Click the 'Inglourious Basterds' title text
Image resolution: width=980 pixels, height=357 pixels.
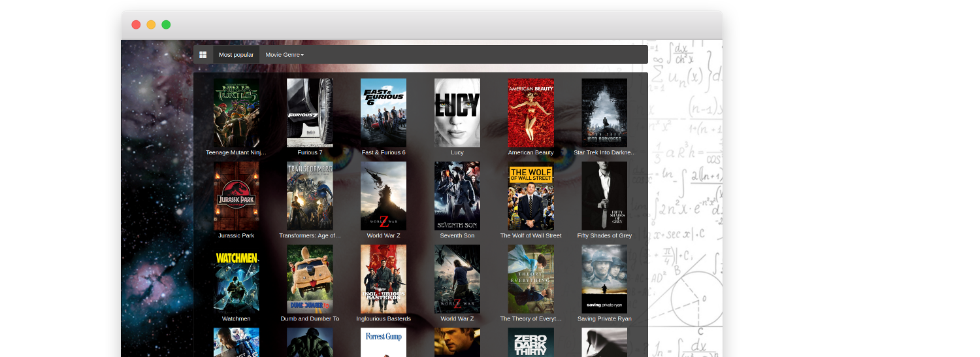tap(384, 318)
